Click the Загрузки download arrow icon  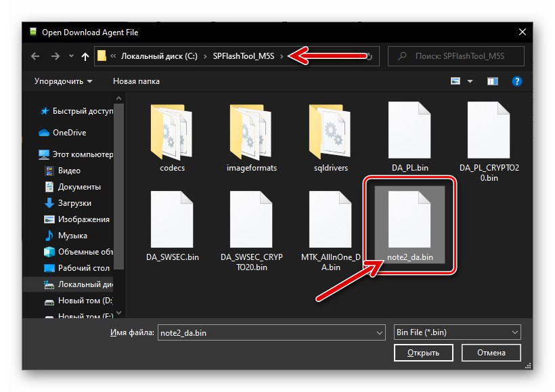[x=49, y=203]
